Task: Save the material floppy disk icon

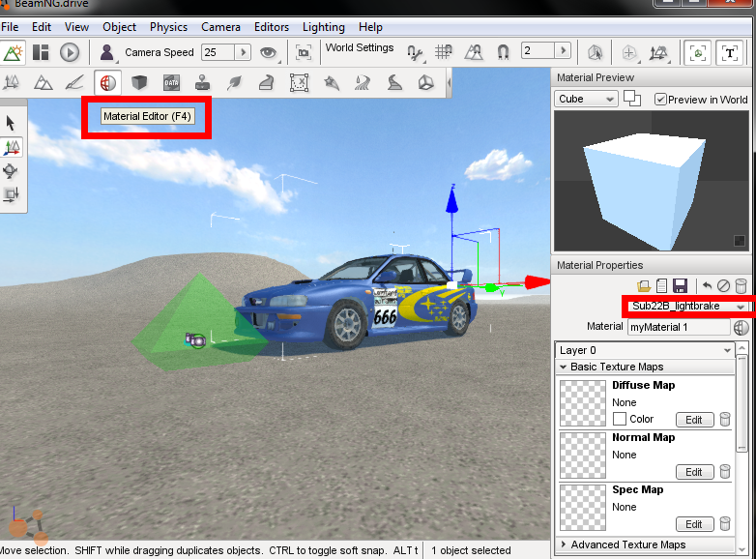Action: (x=681, y=285)
